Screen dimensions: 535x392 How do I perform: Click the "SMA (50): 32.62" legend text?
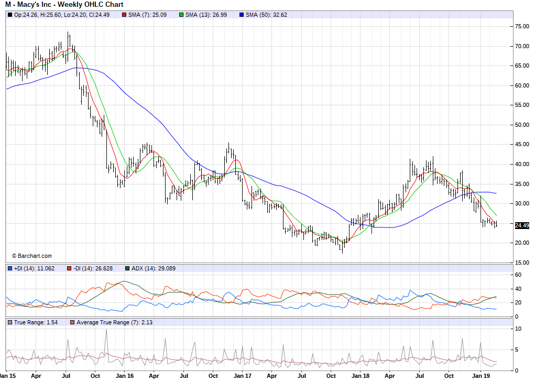[267, 15]
